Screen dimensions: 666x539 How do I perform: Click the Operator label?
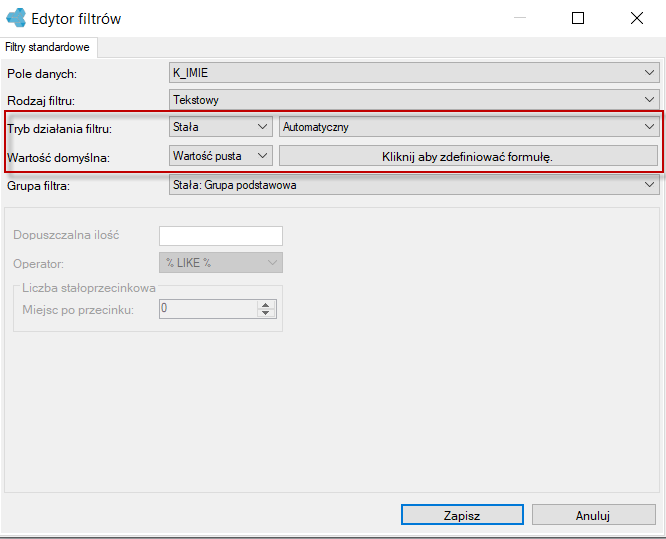point(38,264)
